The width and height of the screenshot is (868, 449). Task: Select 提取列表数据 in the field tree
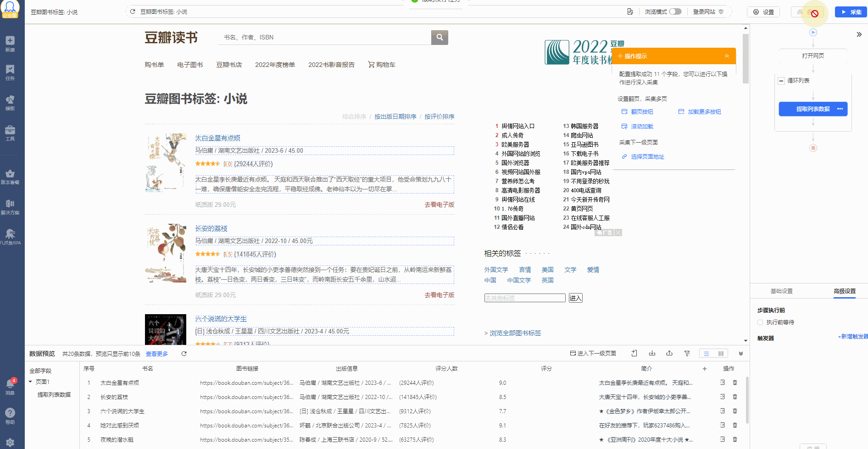(54, 394)
